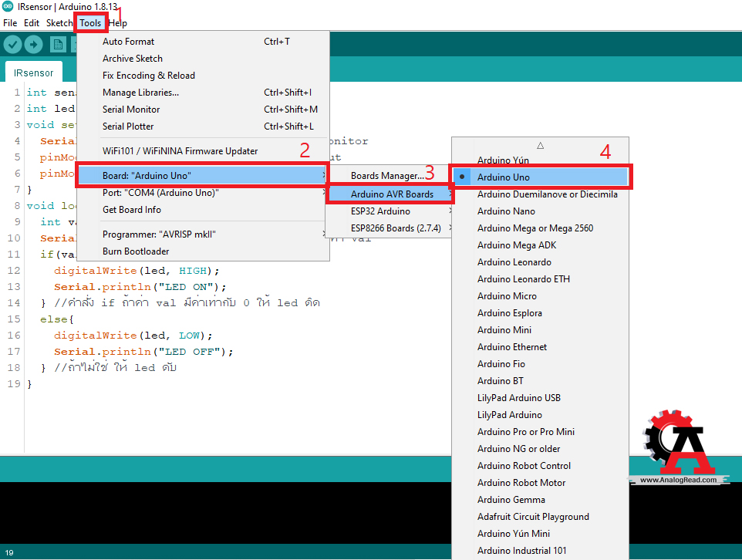Click line number 19 in status bar

pos(9,552)
